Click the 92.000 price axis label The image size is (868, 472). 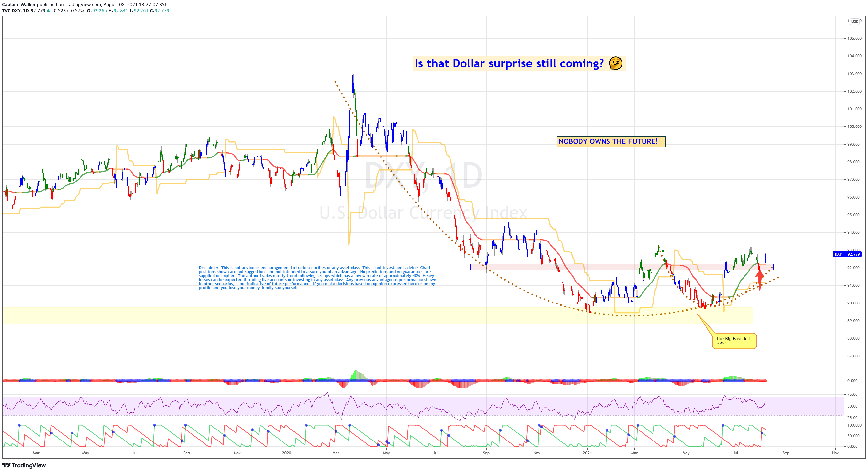point(854,268)
